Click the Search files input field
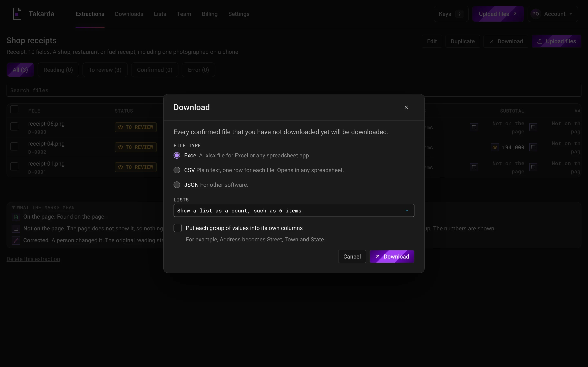This screenshot has height=367, width=588. pyautogui.click(x=294, y=90)
